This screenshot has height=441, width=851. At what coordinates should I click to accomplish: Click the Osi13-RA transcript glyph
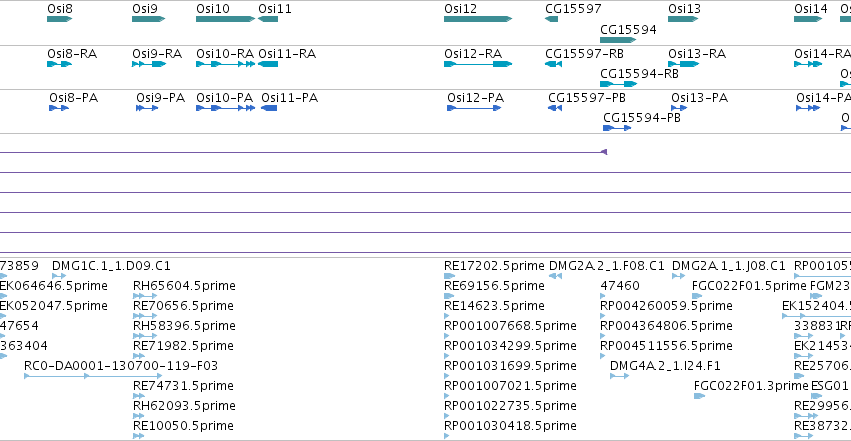tap(683, 64)
